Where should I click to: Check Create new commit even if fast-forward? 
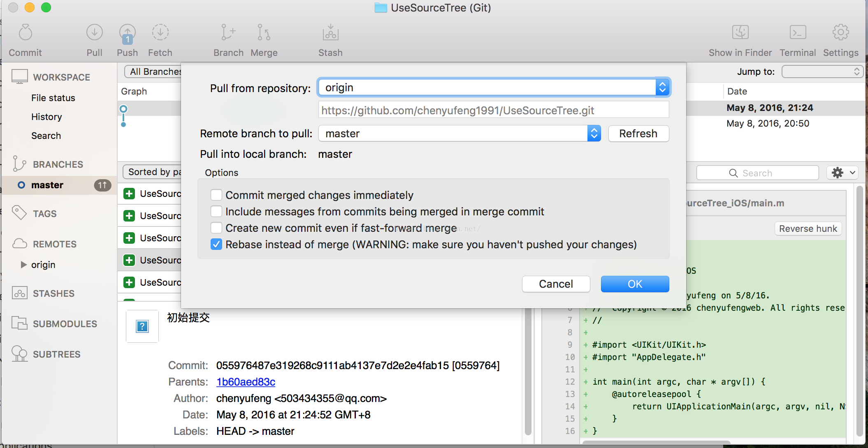pos(216,228)
